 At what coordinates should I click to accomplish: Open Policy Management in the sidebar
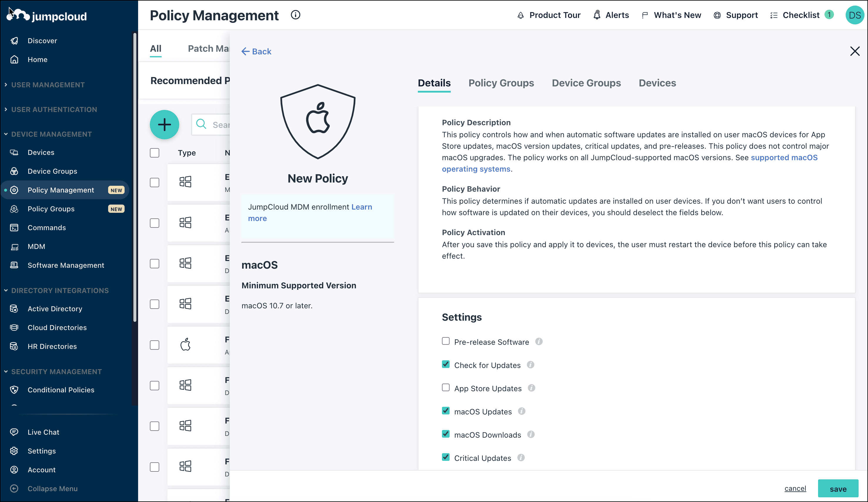tap(65, 190)
